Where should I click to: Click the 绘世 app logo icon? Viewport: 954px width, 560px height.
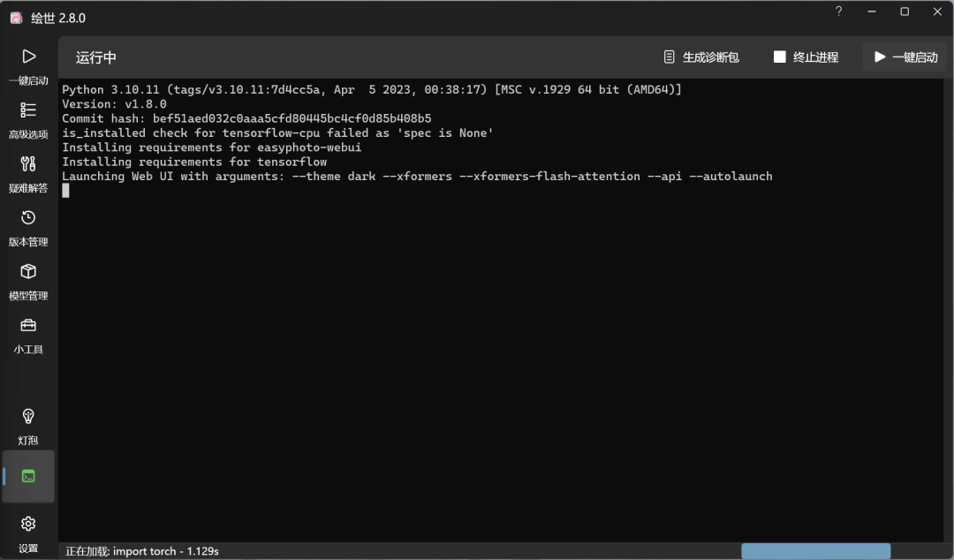(17, 18)
